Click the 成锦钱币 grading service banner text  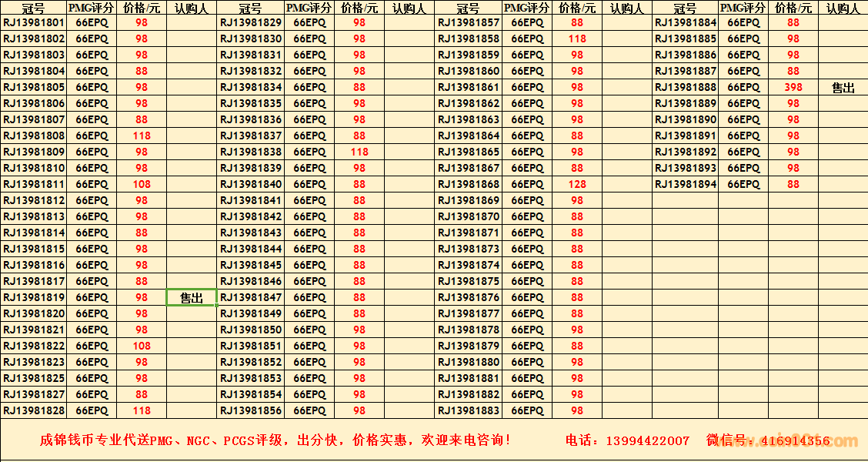275,440
